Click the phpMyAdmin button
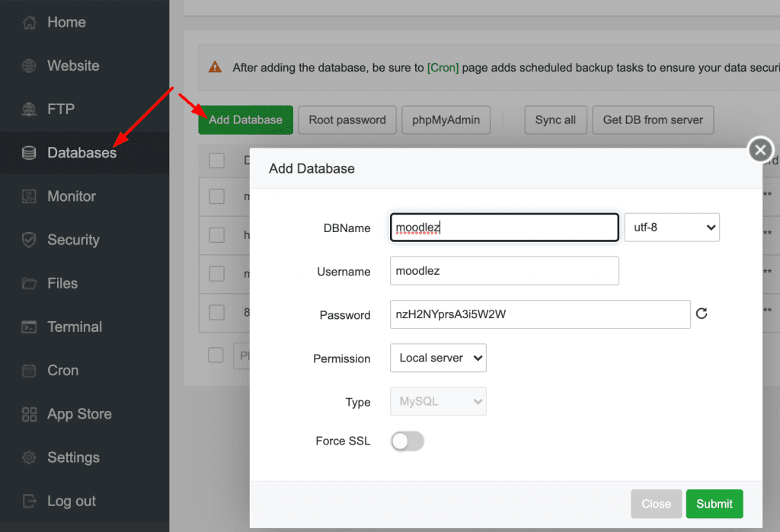This screenshot has height=532, width=780. (445, 120)
